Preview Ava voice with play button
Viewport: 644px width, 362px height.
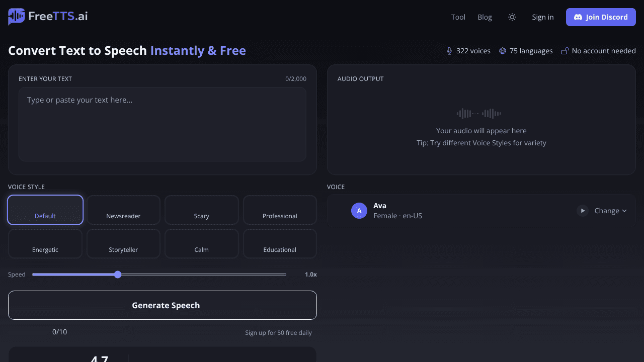[x=583, y=211]
